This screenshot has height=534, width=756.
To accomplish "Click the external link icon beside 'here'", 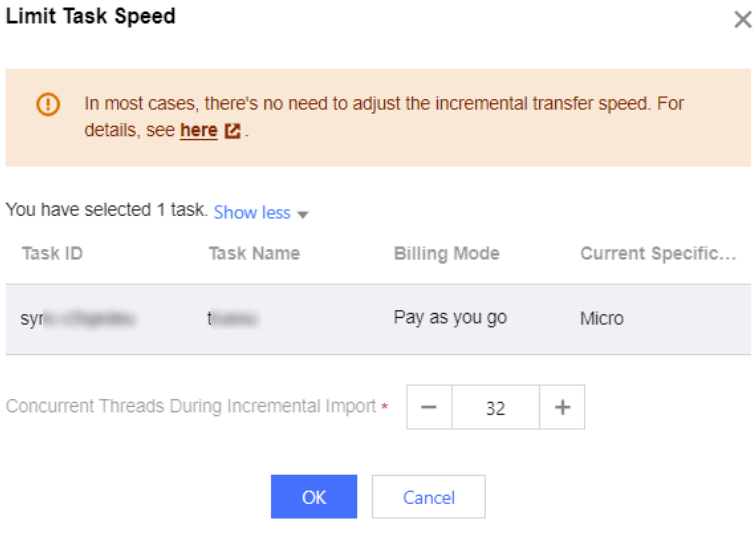I will tap(233, 131).
